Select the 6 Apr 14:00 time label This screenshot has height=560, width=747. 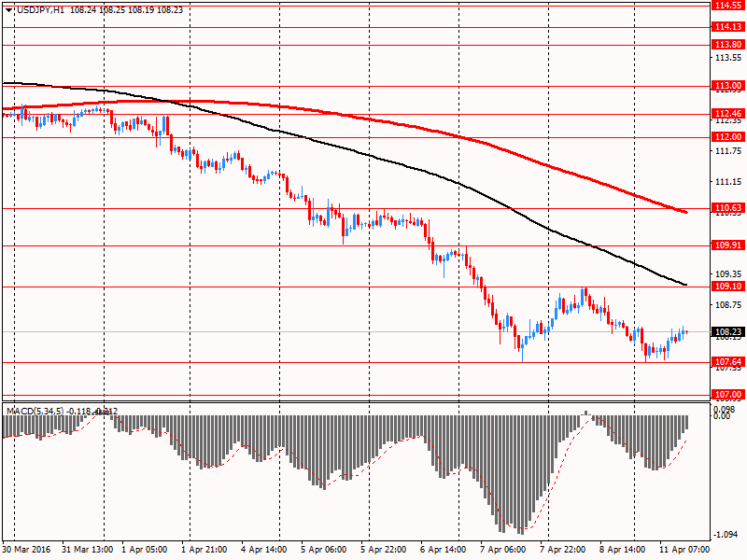(x=444, y=550)
